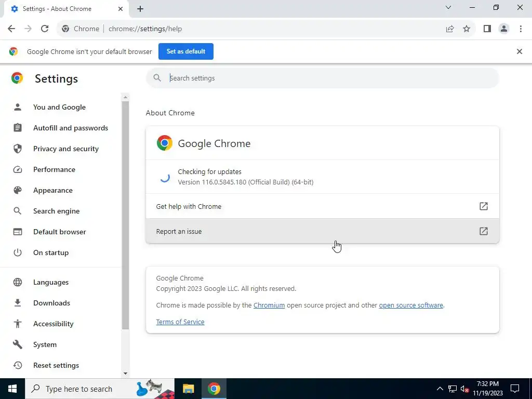Click the clipboard icon beside Autofill and passwords

tap(18, 128)
